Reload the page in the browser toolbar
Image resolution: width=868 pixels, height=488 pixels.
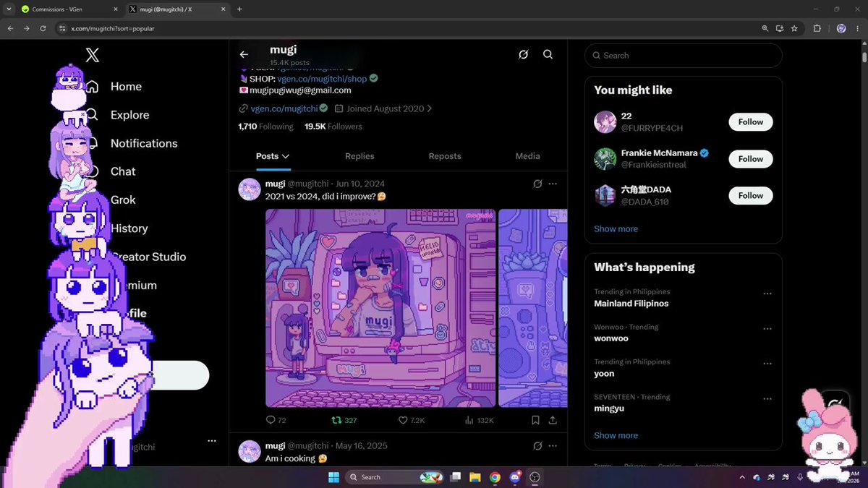[x=43, y=28]
